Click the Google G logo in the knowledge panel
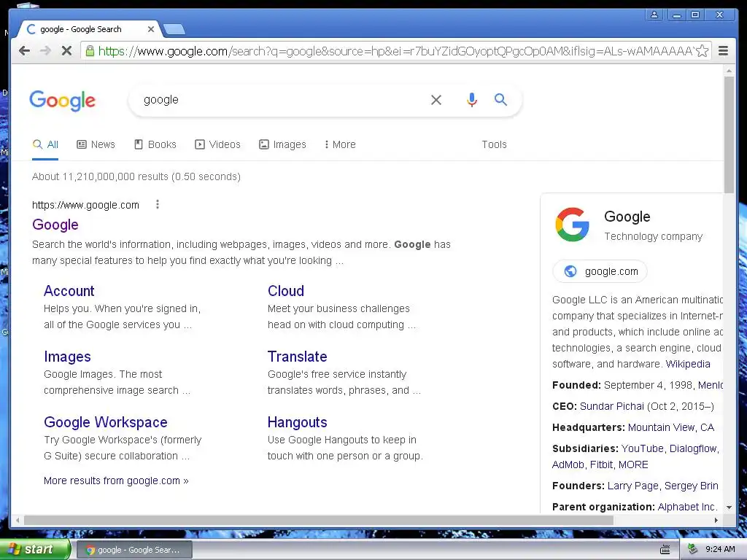This screenshot has height=560, width=747. 572,225
